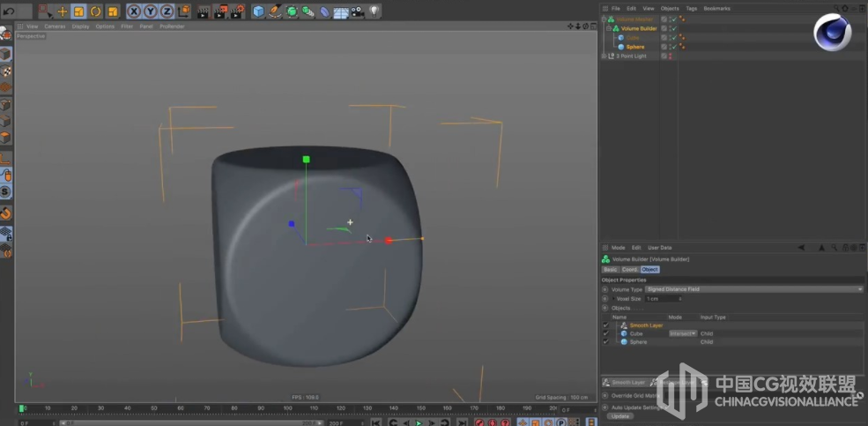Click the Make Editable icon in left toolbar

pyautogui.click(x=5, y=35)
